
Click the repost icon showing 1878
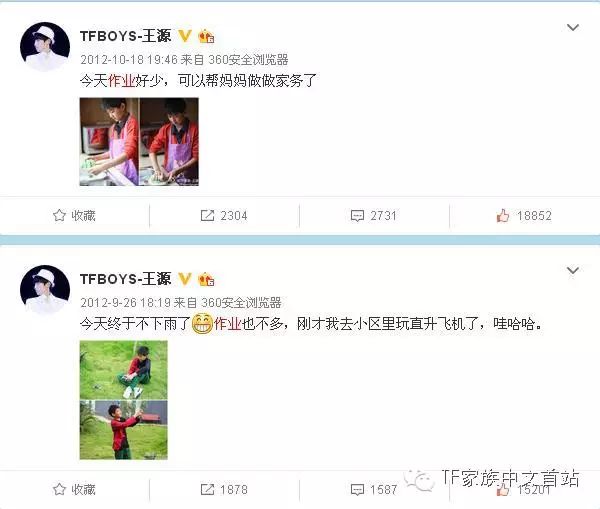tap(207, 489)
